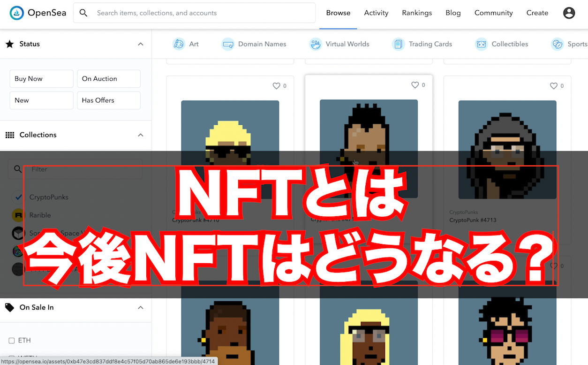Open the Trading Cards category icon

398,44
